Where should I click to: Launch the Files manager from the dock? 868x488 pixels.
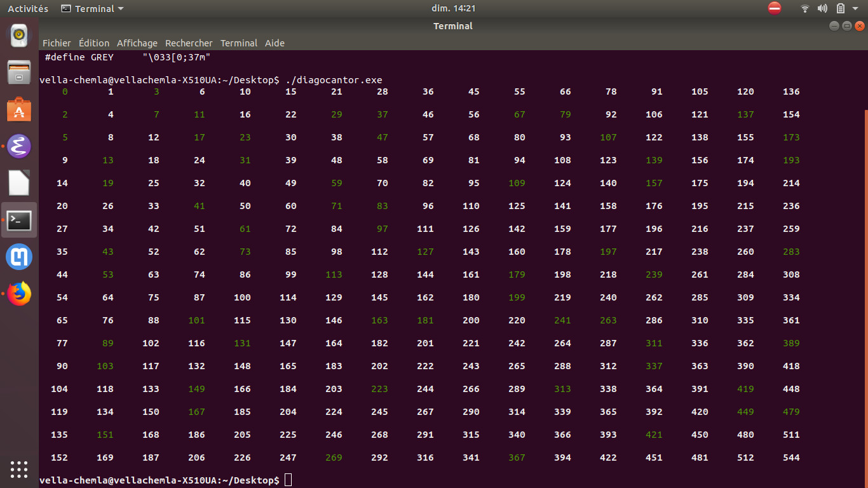click(x=19, y=72)
